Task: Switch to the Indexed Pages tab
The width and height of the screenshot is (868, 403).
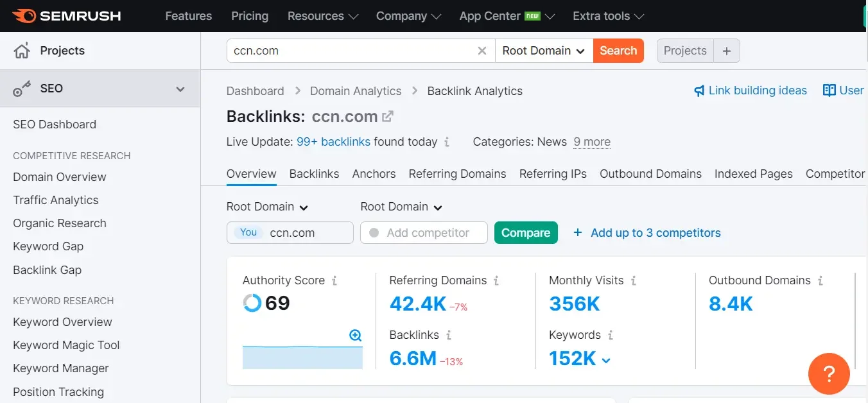Action: point(753,174)
